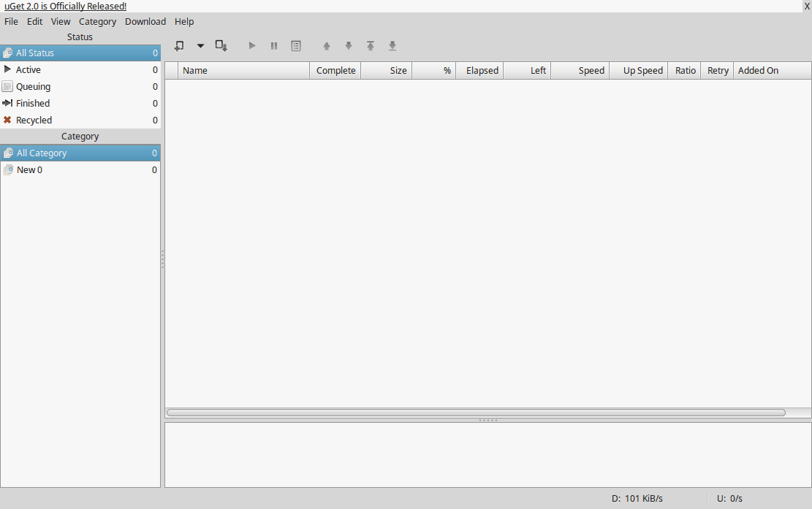The height and width of the screenshot is (509, 812).
Task: Dismiss the announcement banner with X
Action: coord(807,7)
